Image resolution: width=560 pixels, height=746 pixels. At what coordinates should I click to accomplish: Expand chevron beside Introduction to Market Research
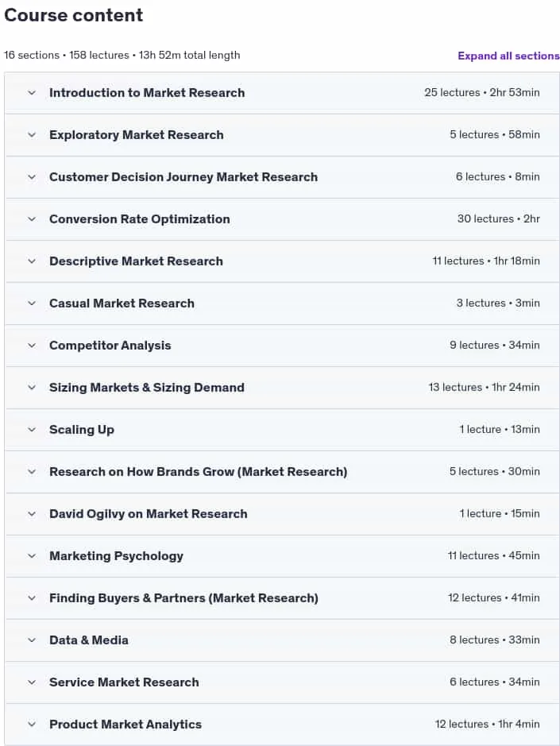(x=32, y=93)
